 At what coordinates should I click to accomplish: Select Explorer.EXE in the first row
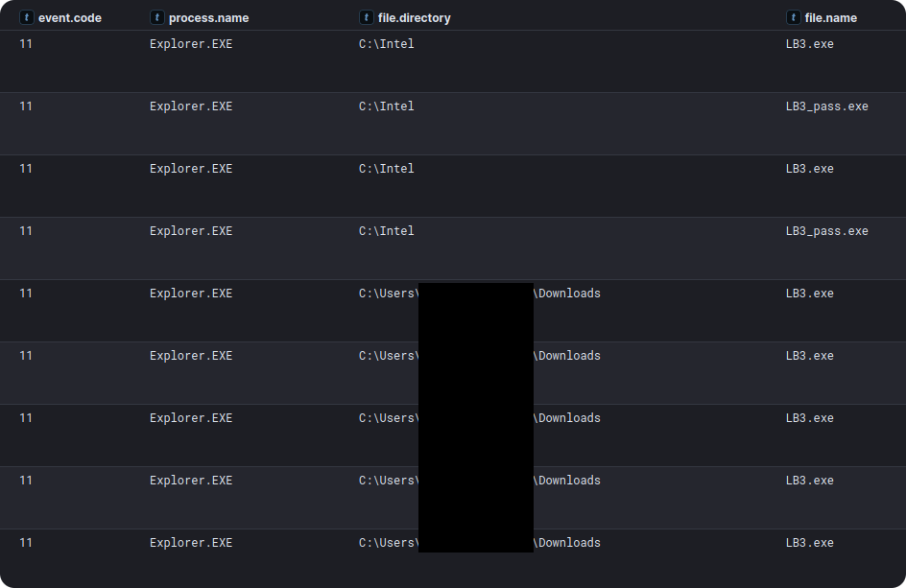tap(191, 44)
